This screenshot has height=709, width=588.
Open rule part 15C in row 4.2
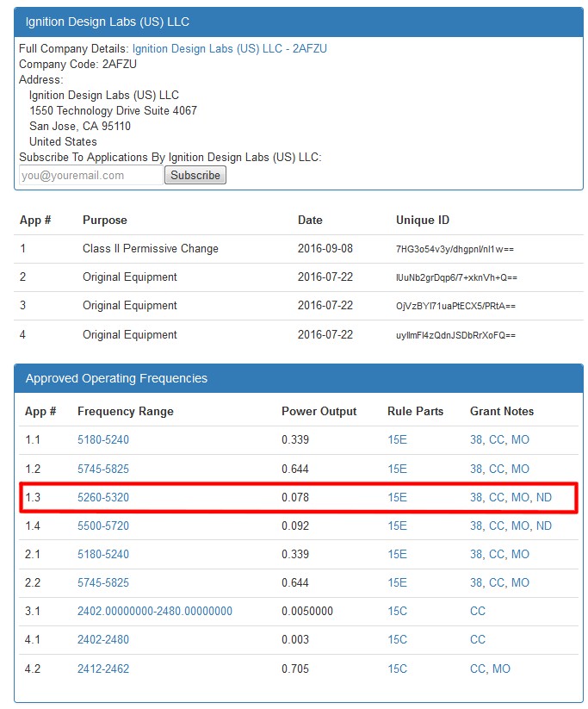click(397, 669)
